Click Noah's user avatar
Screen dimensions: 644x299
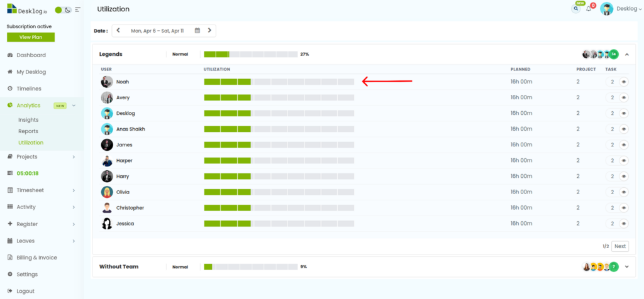[x=107, y=82]
